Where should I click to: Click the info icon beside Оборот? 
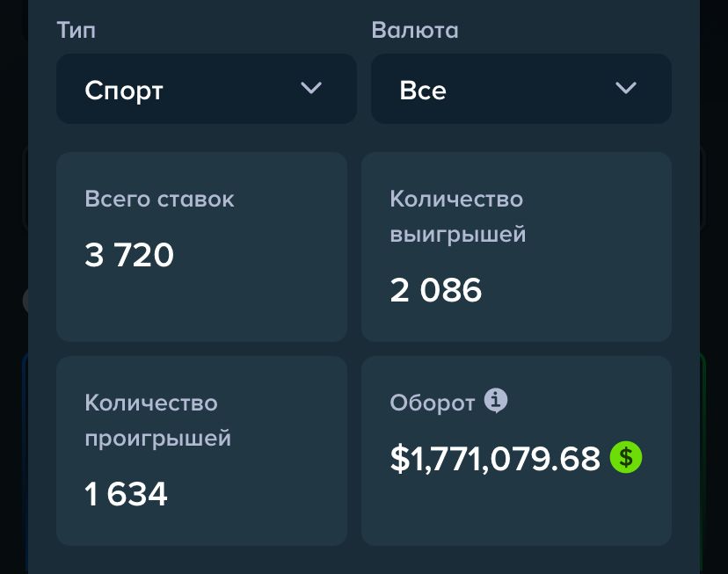click(x=497, y=402)
